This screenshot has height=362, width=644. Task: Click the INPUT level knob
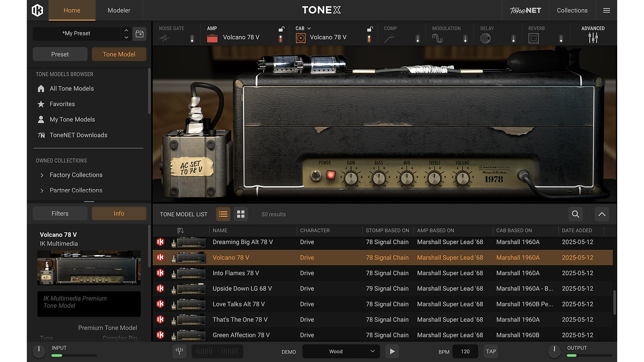pyautogui.click(x=39, y=351)
